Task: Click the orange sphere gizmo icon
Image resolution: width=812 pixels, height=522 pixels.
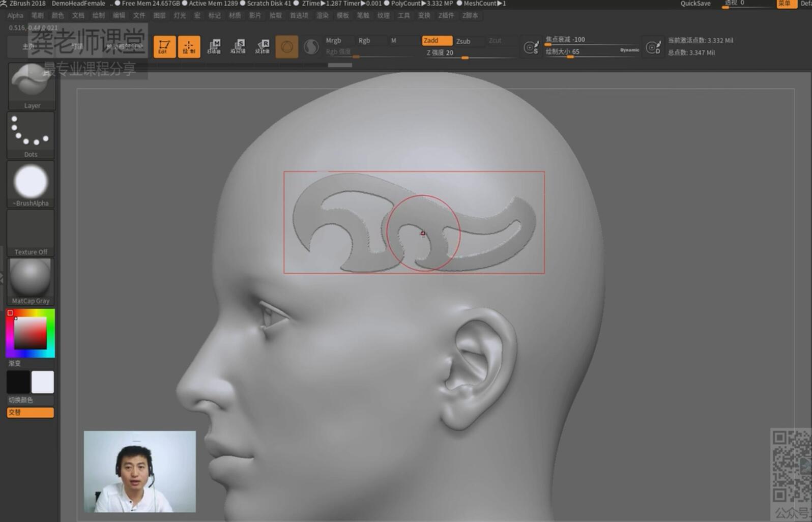Action: point(287,47)
